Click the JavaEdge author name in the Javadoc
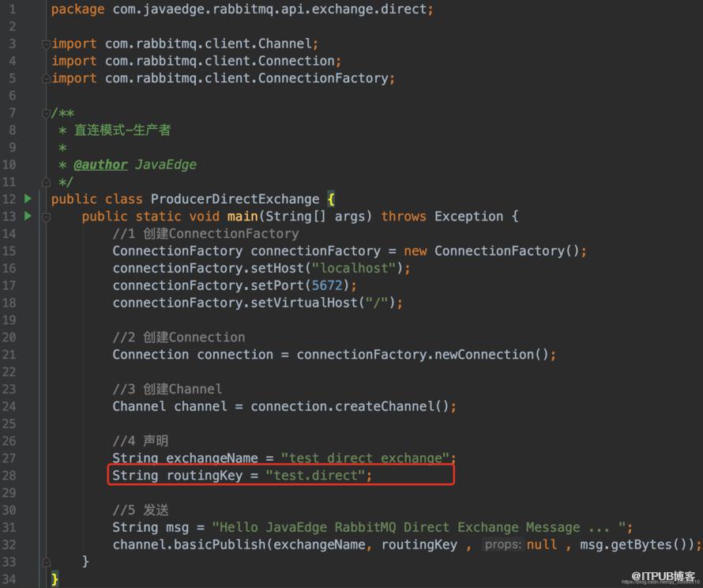The image size is (703, 588). coord(166,164)
